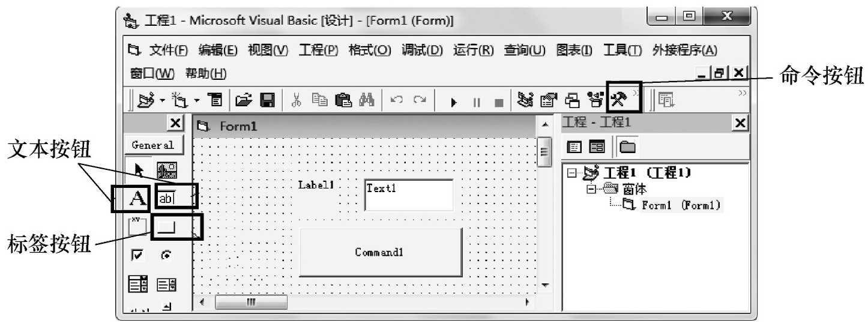868x323 pixels.
Task: Close the toolbox panel with its X
Action: pyautogui.click(x=175, y=123)
